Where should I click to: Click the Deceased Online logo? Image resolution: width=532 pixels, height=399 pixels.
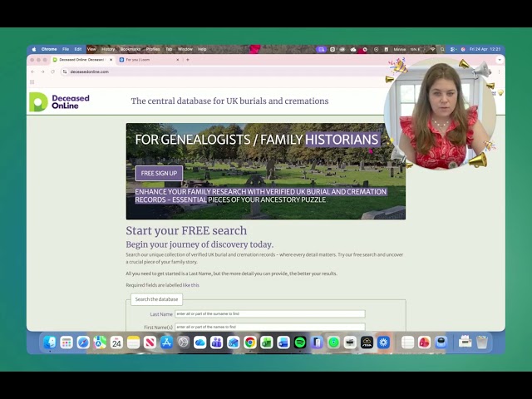(59, 101)
